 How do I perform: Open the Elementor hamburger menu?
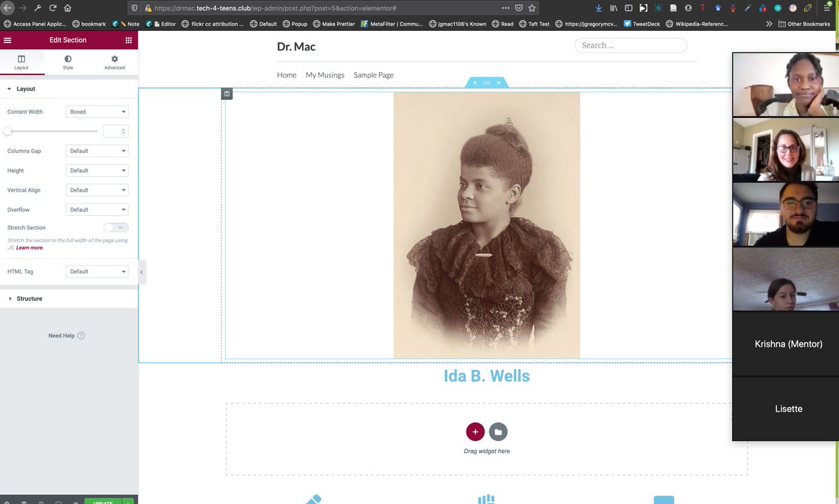click(x=8, y=41)
